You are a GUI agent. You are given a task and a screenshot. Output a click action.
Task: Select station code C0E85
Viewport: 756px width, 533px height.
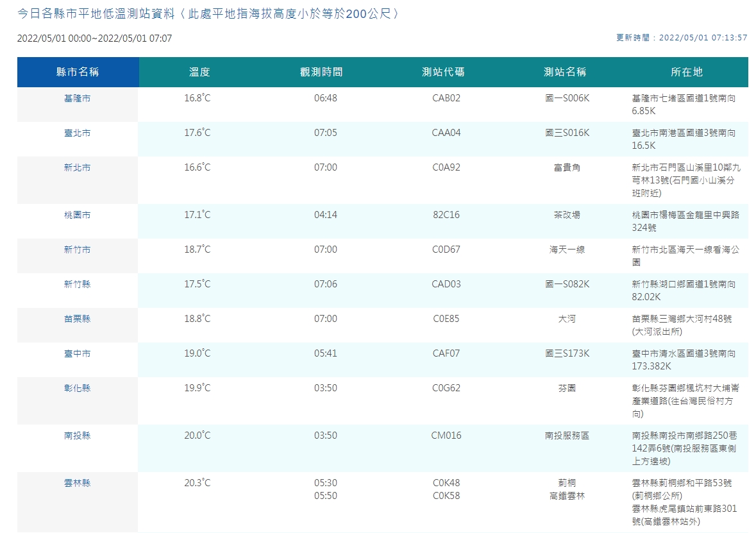click(x=446, y=319)
